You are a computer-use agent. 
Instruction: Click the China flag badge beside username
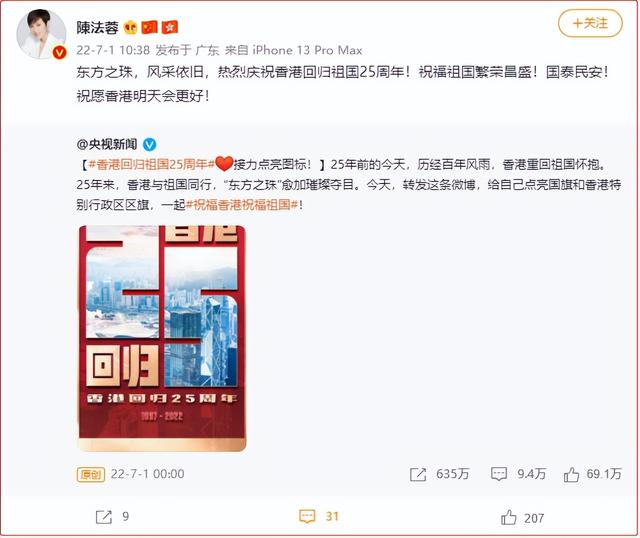pyautogui.click(x=149, y=27)
